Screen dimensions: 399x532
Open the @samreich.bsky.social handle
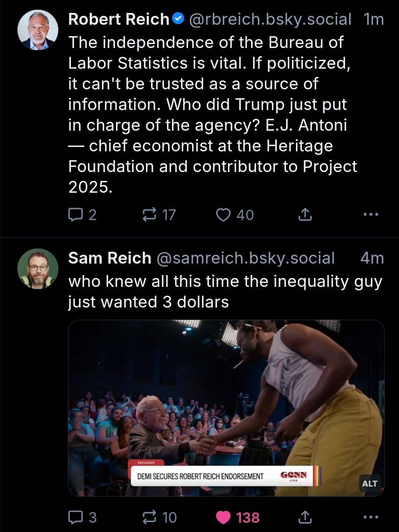tap(246, 258)
